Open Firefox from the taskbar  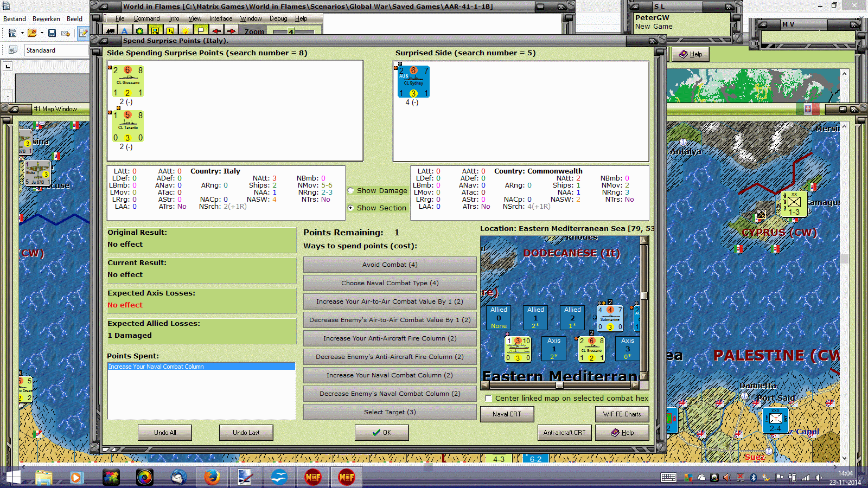[212, 477]
